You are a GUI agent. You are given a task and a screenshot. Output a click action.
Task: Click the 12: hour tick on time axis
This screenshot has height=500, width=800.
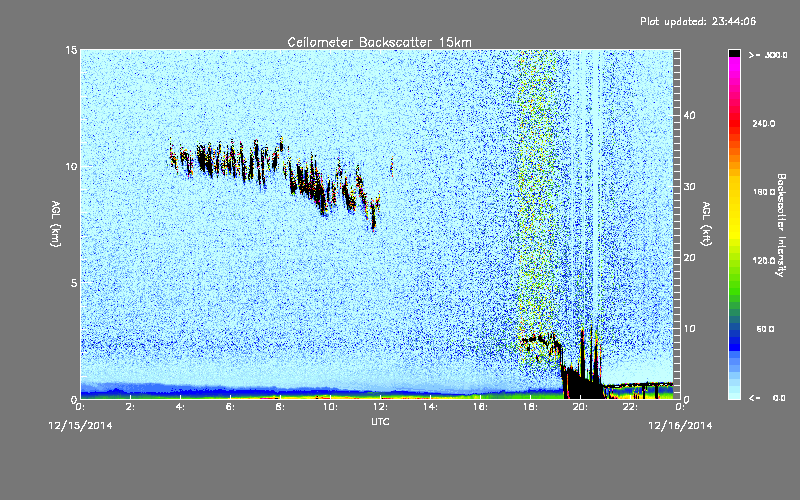tap(380, 407)
